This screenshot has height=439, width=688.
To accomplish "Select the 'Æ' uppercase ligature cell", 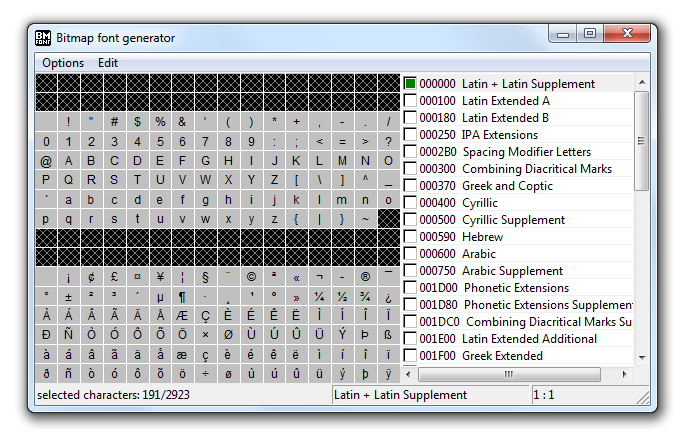I will (183, 316).
